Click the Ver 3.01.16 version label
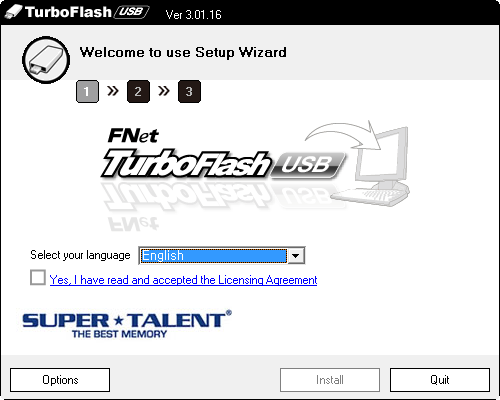 click(x=194, y=15)
